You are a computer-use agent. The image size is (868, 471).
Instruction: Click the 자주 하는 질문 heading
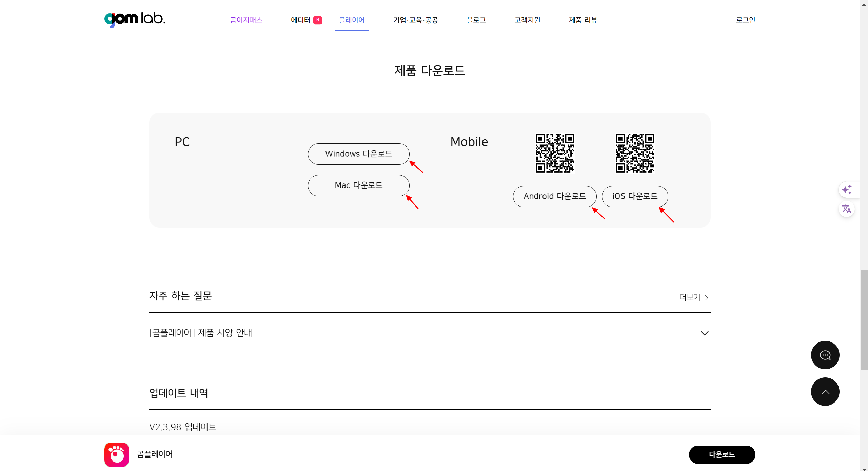(x=181, y=296)
